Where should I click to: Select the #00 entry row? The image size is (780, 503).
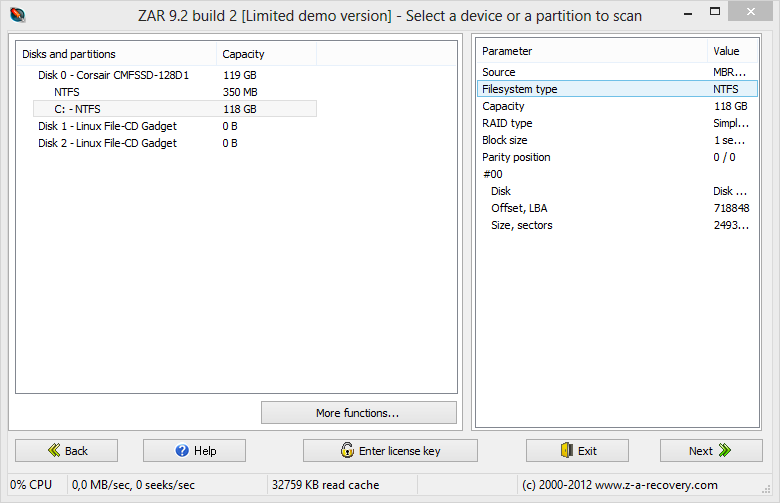[x=617, y=174]
